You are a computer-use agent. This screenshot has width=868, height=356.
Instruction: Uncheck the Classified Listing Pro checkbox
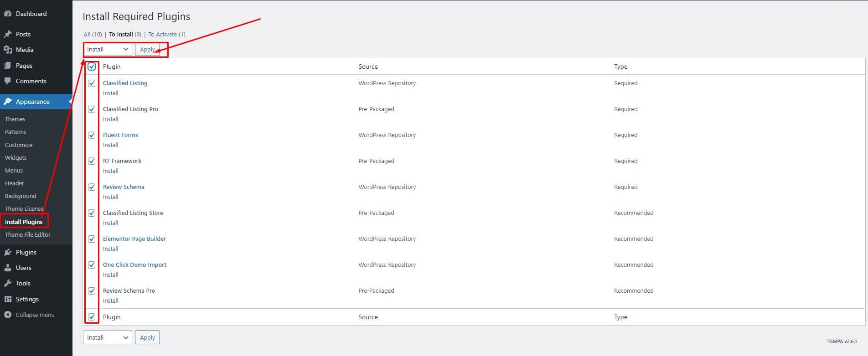92,109
